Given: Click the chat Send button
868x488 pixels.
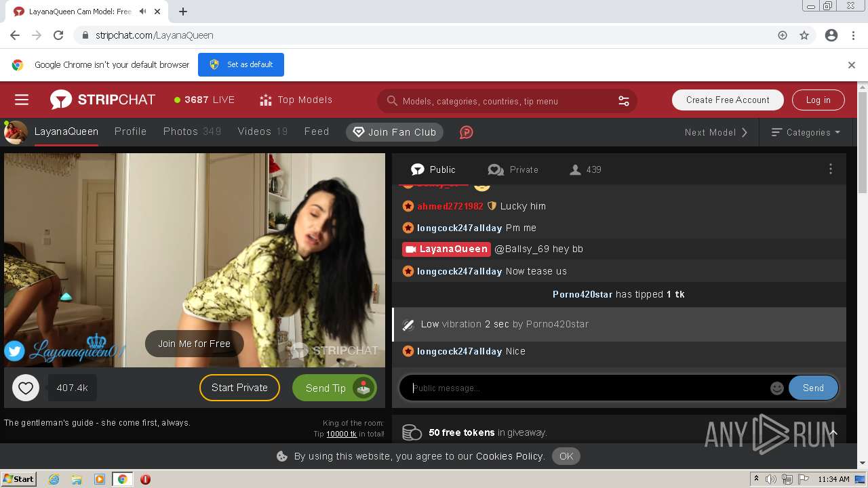Looking at the screenshot, I should click(x=813, y=388).
